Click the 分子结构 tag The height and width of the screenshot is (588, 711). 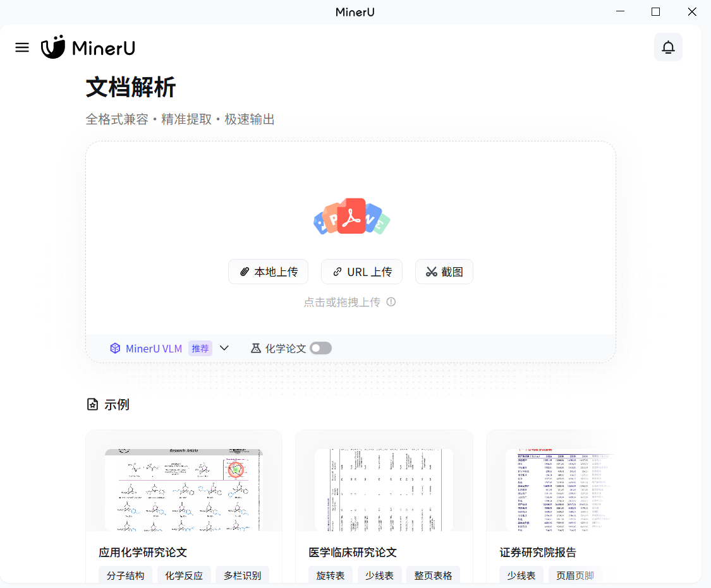(126, 575)
